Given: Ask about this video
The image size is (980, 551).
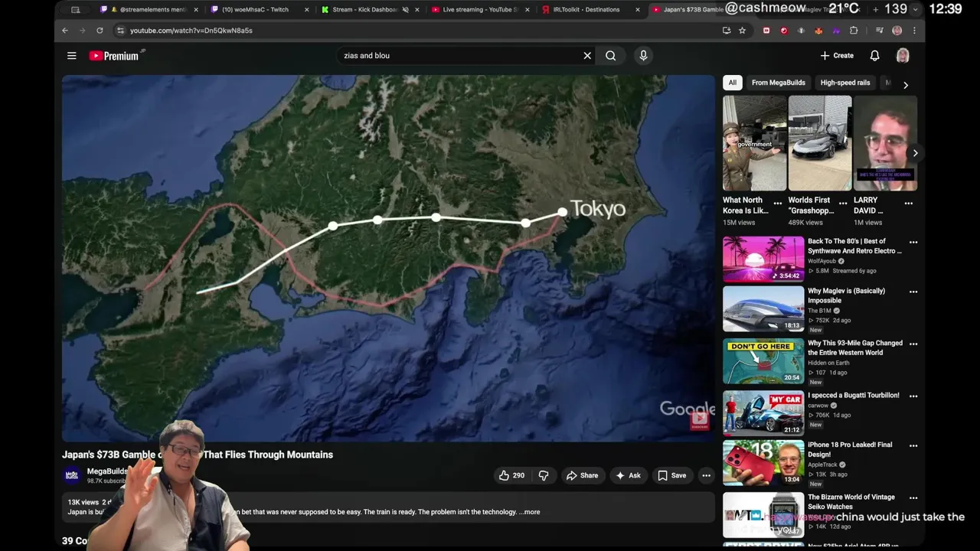Looking at the screenshot, I should coord(628,475).
